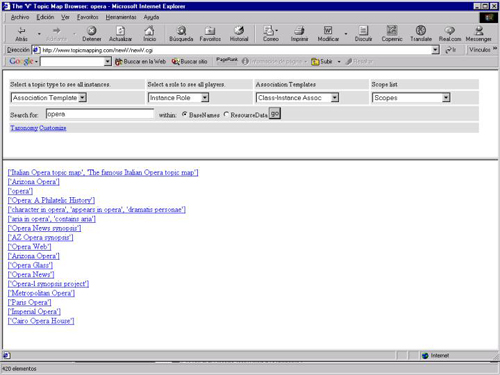Open the Búsqueda search toolbar icon
Screen dimensions: 500x375
[x=181, y=31]
